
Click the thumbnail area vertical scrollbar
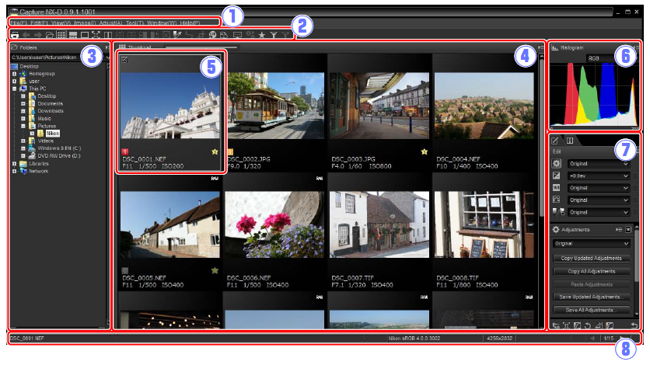pos(541,137)
